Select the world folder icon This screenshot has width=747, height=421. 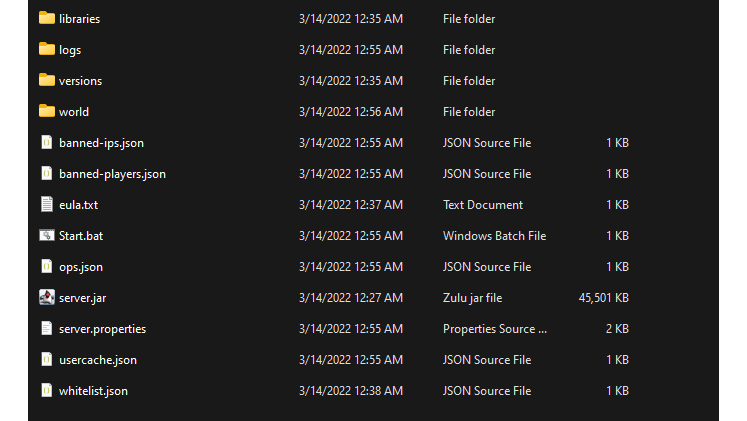pyautogui.click(x=46, y=111)
